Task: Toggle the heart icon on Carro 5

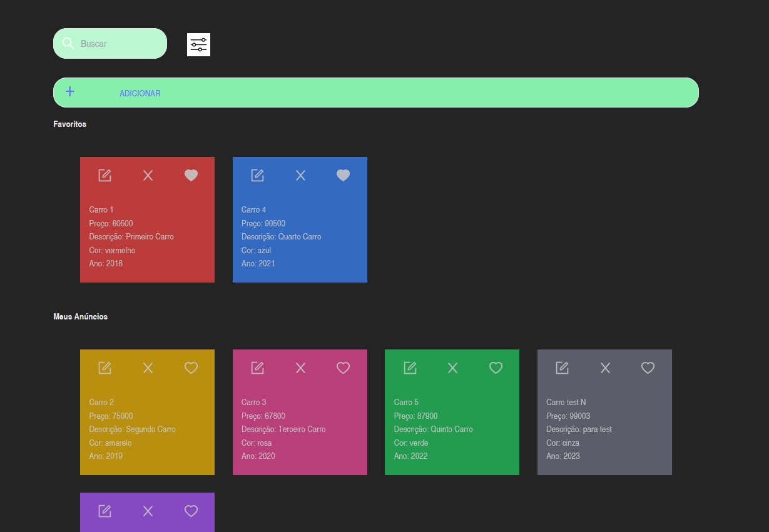Action: [x=496, y=368]
